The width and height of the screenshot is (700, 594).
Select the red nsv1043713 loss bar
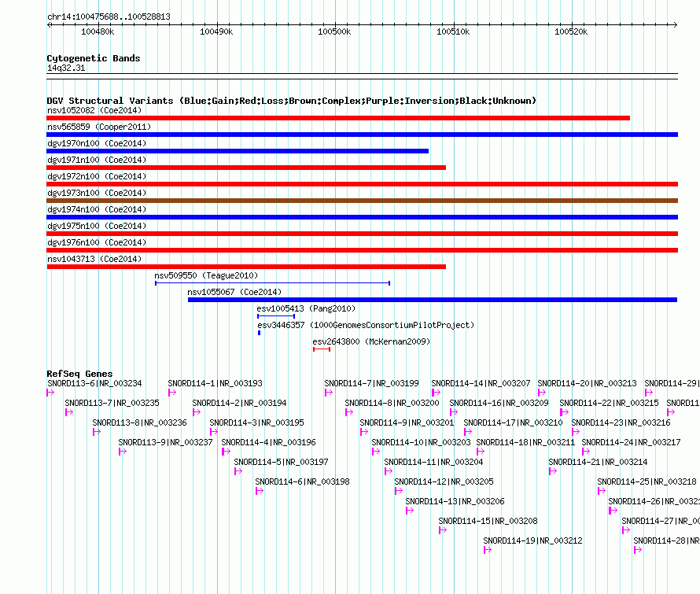246,267
